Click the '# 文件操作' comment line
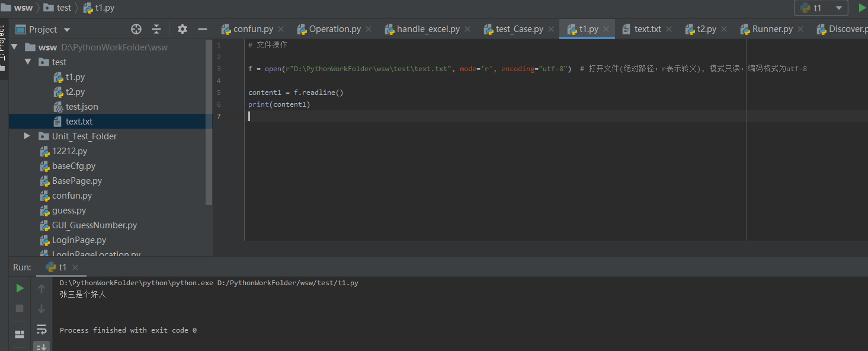The width and height of the screenshot is (868, 351). tap(268, 45)
